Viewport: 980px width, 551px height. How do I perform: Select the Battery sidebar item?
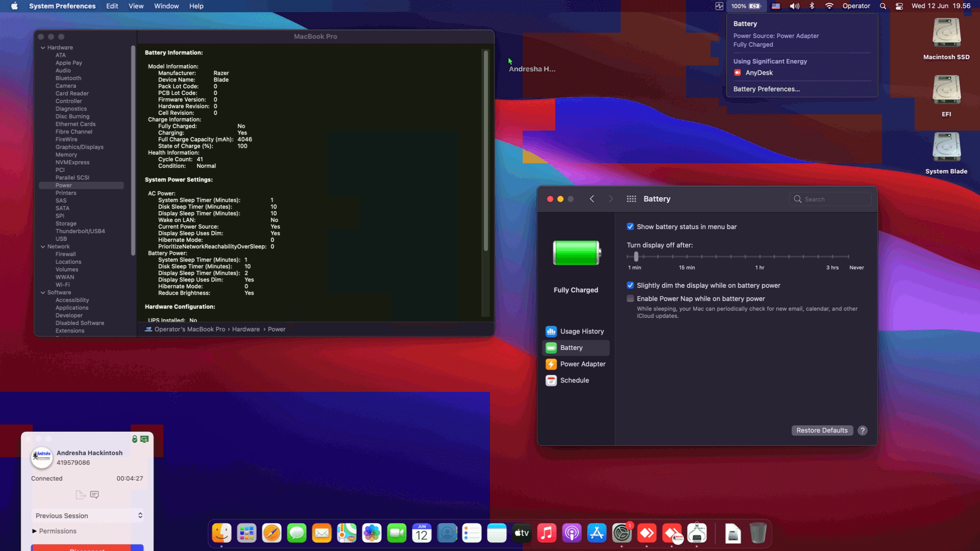tap(575, 347)
